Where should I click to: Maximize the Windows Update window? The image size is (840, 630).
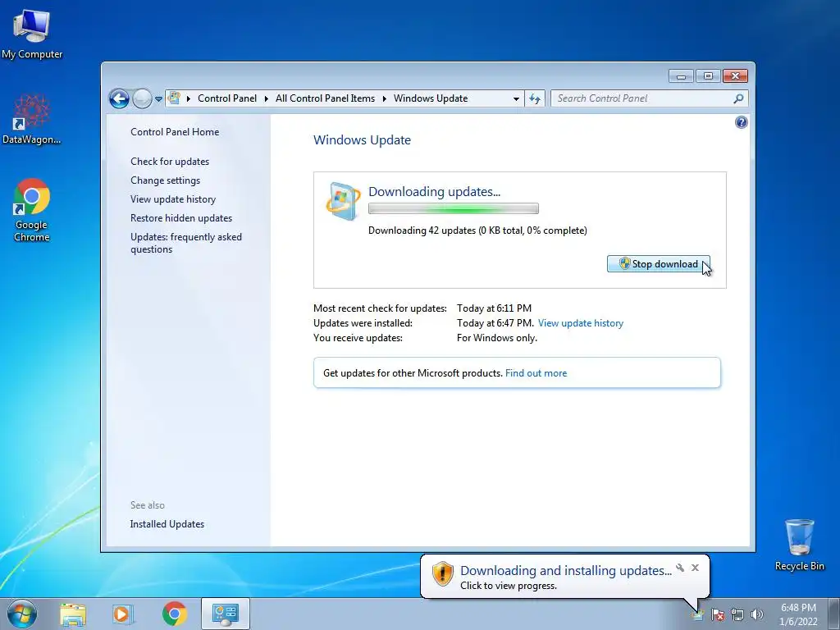708,76
